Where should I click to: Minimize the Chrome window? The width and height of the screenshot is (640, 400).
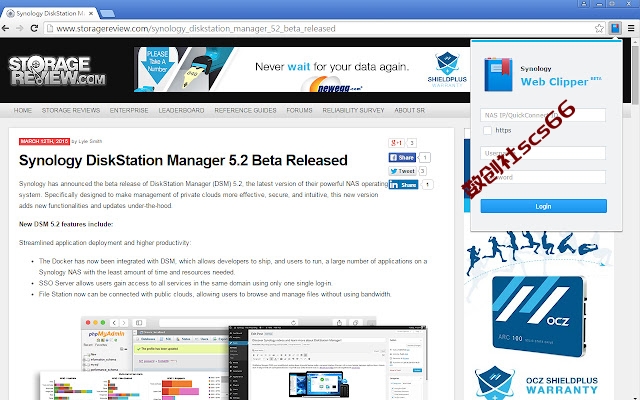tap(599, 4)
